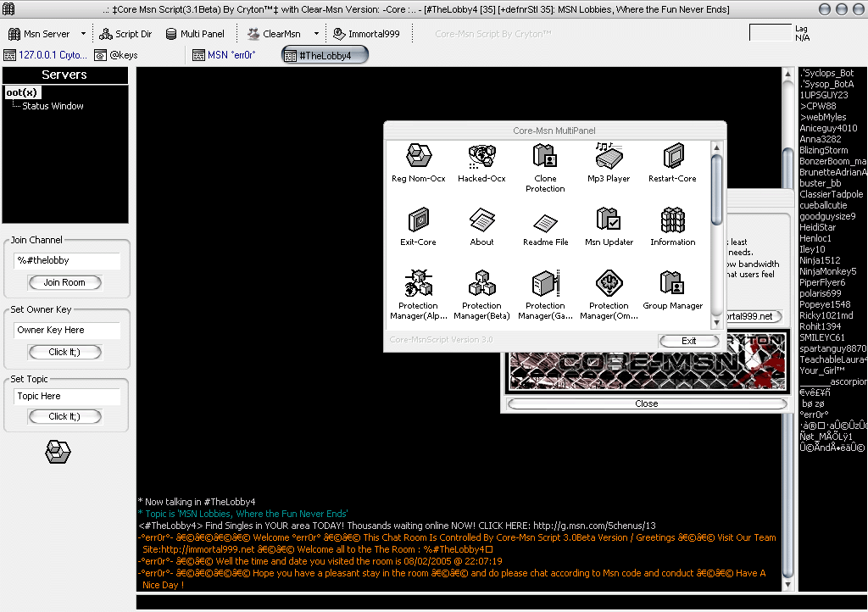The height and width of the screenshot is (612, 868).
Task: Click the Lag meter box
Action: [770, 32]
